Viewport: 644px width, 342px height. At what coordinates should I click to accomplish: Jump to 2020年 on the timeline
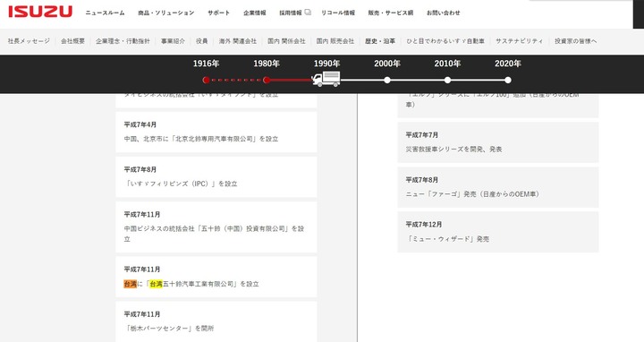pyautogui.click(x=508, y=64)
